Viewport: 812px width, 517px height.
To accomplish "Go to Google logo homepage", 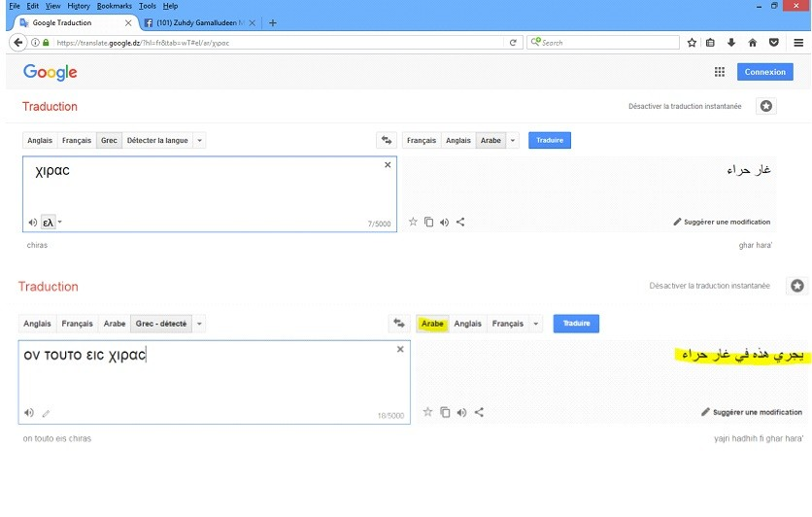I will (51, 72).
